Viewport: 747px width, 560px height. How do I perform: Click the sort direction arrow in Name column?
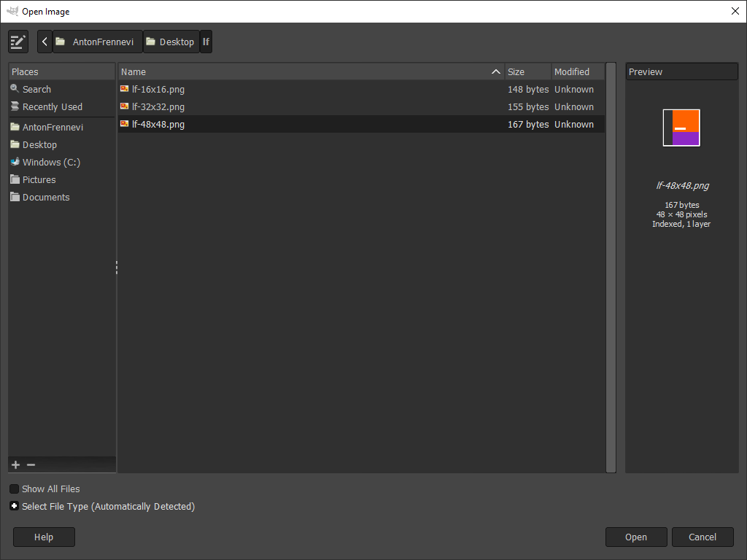point(496,71)
